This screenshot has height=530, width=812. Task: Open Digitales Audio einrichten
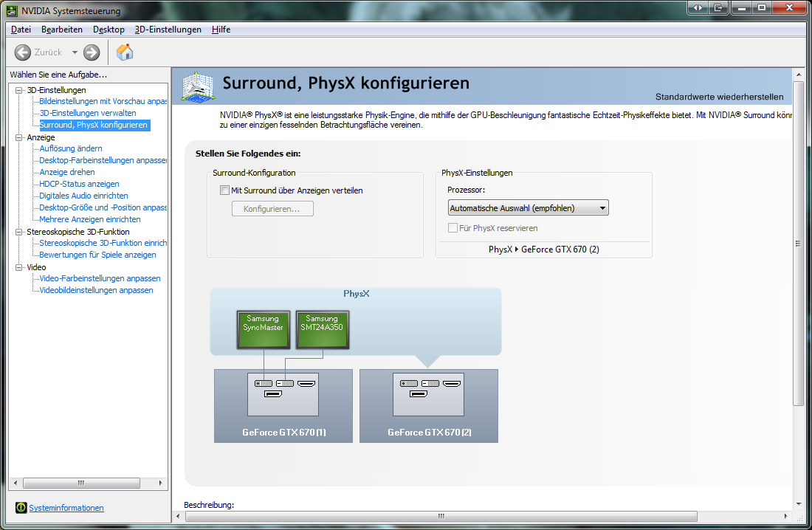[84, 196]
